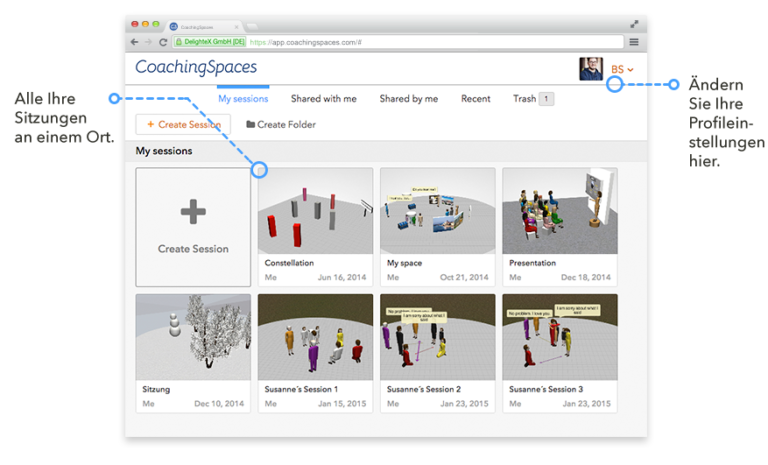
Task: Click the Trash count badge
Action: point(546,98)
